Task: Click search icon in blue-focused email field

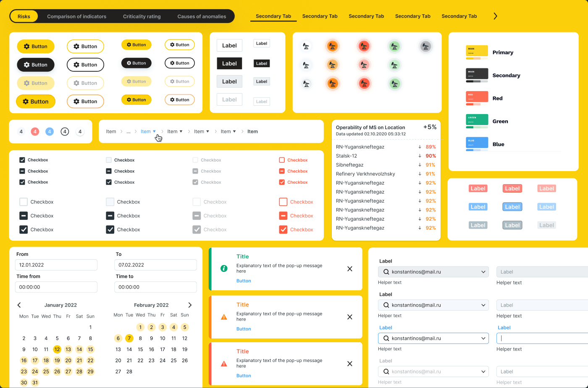Action: [x=386, y=338]
